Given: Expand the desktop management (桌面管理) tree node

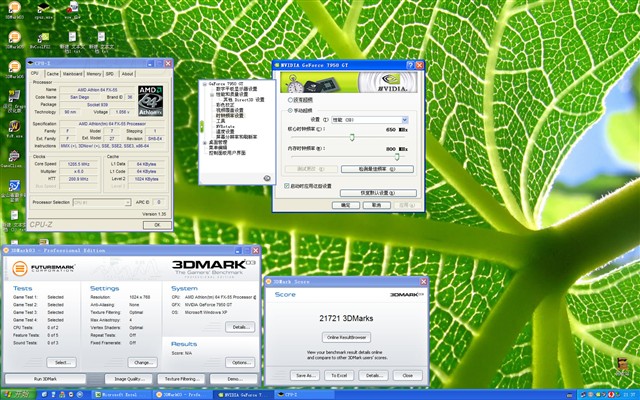Looking at the screenshot, I should click(205, 142).
